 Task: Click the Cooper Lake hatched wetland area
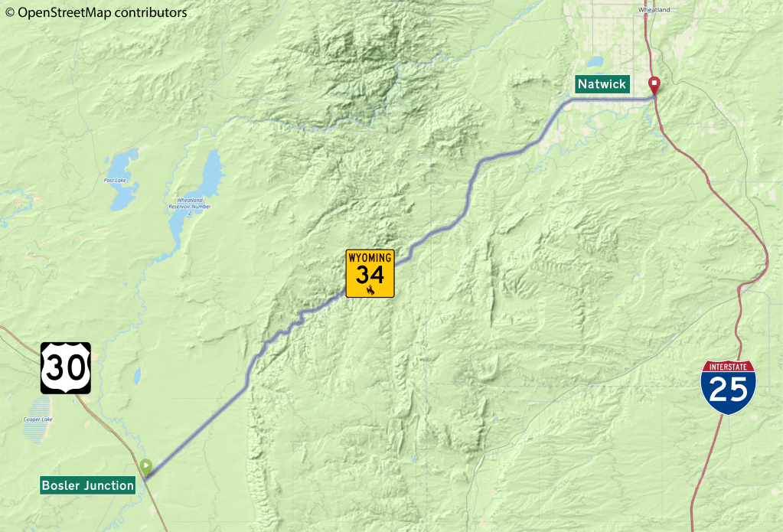pyautogui.click(x=37, y=427)
